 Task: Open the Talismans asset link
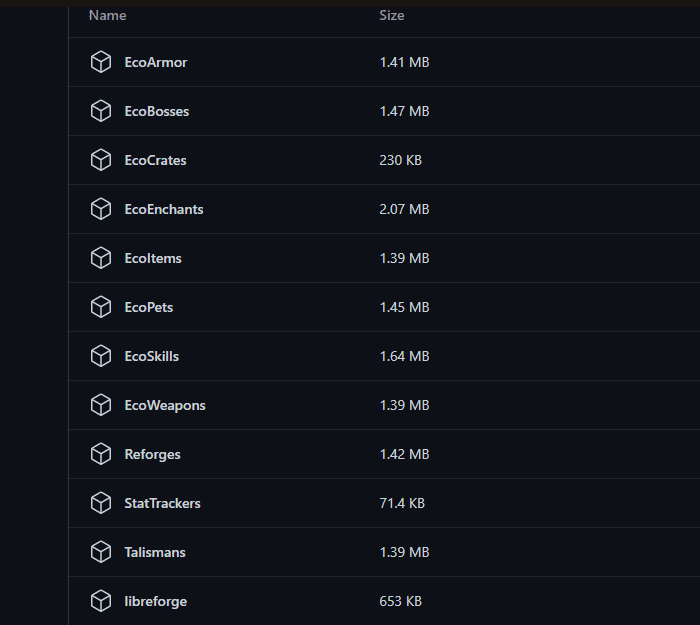tap(155, 552)
